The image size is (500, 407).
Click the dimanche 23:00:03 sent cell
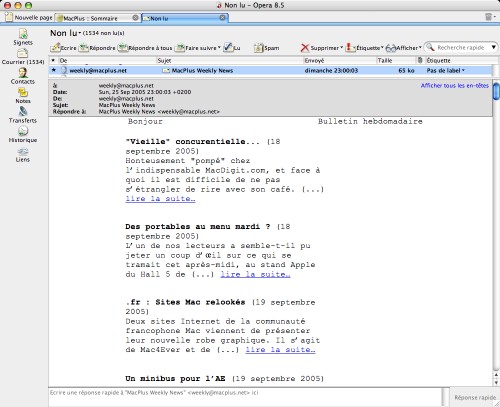[x=331, y=70]
